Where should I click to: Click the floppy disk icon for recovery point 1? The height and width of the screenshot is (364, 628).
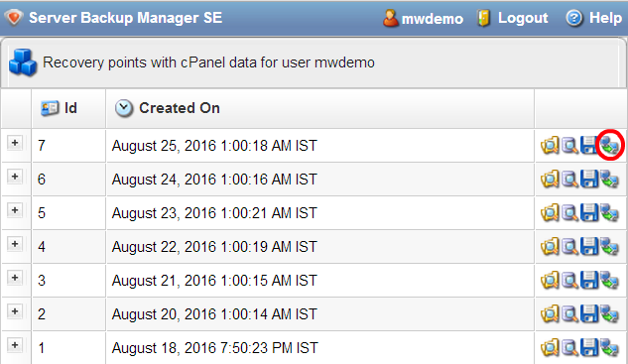(x=589, y=347)
